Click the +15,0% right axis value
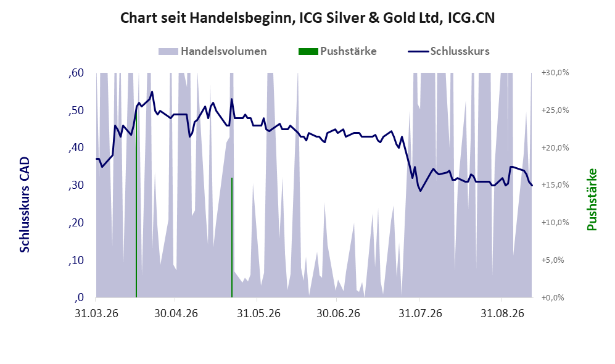The height and width of the screenshot is (364, 615). coord(555,185)
